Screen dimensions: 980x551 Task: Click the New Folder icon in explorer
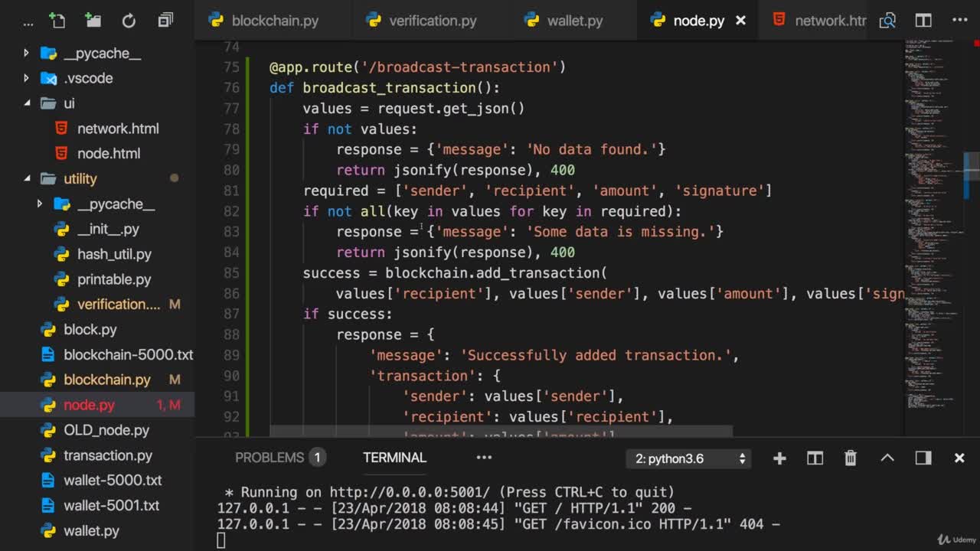coord(93,21)
